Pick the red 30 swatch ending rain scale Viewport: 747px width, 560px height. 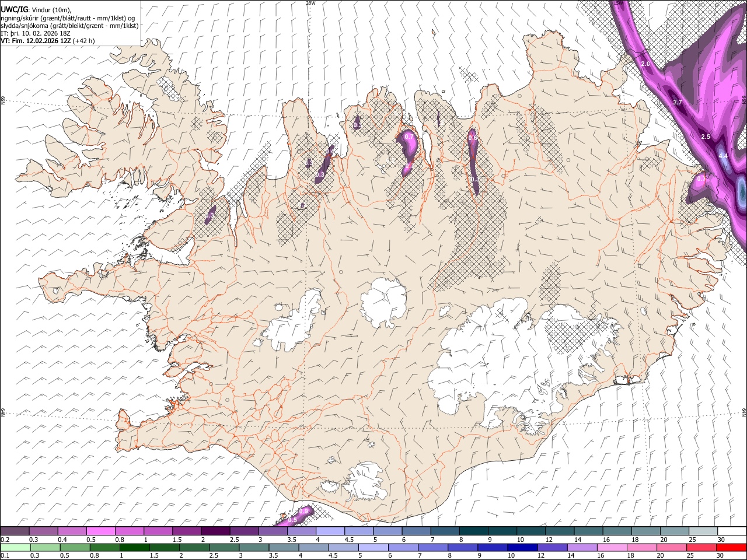[x=731, y=547]
